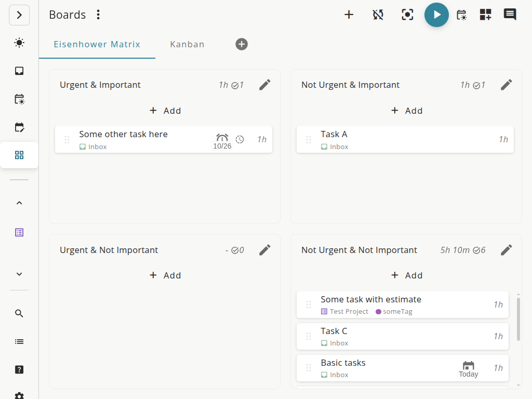Image resolution: width=532 pixels, height=399 pixels.
Task: Open the task 'Some other task here'
Action: (124, 135)
